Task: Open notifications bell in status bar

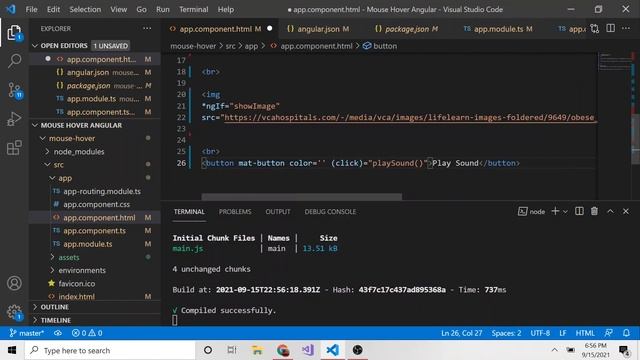Action: tap(627, 333)
